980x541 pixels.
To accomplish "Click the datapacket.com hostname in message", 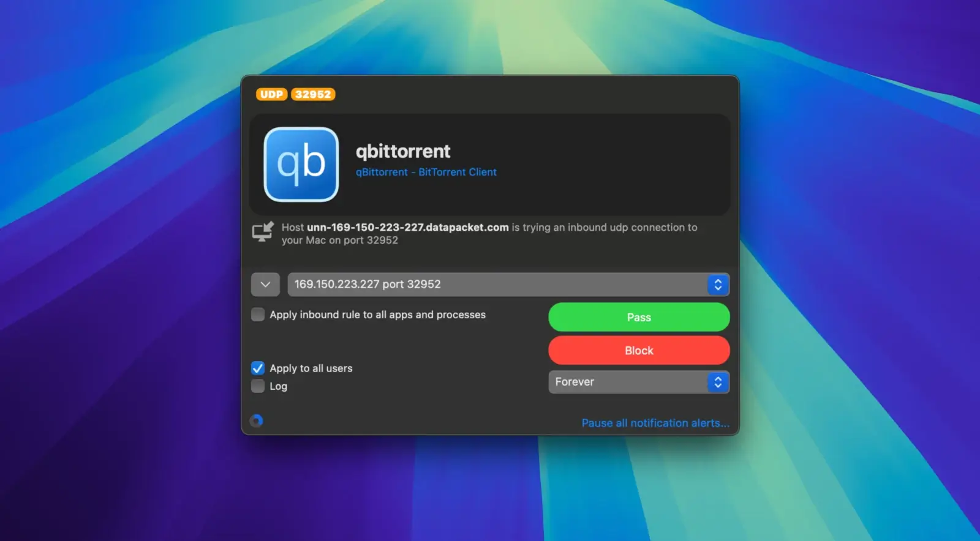I will 407,227.
